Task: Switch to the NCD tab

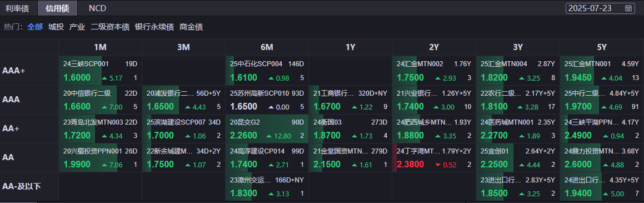Action: pos(97,8)
